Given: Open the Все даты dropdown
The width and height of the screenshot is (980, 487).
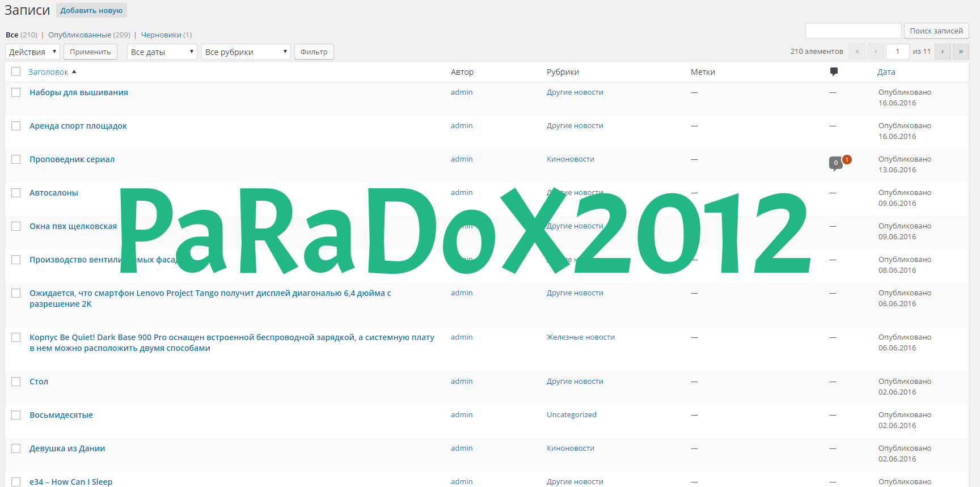Looking at the screenshot, I should point(162,52).
